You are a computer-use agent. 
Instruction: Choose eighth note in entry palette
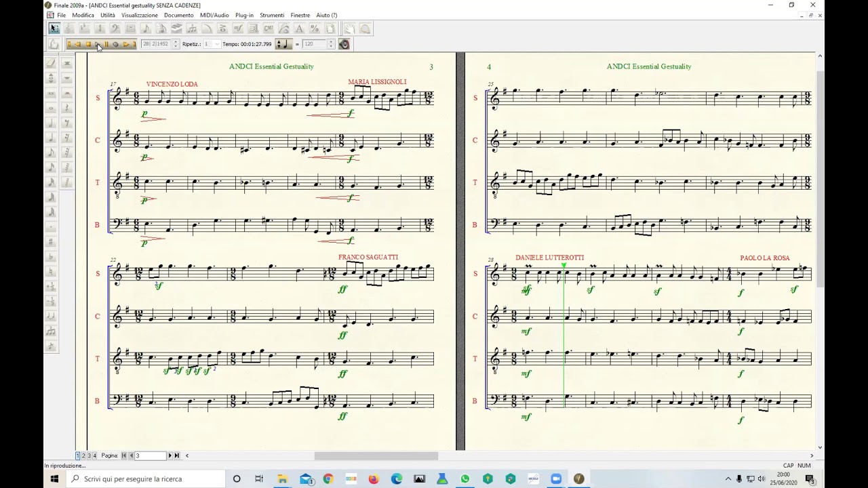[51, 152]
